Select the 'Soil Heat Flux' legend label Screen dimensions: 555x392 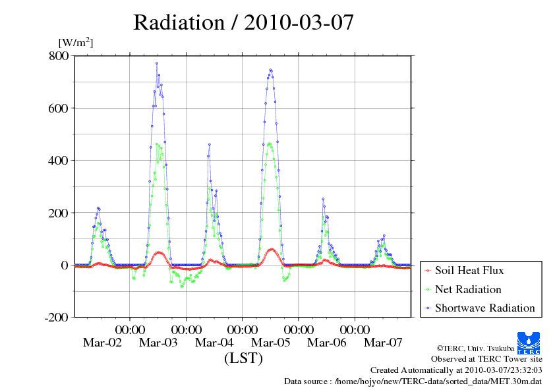tap(469, 270)
